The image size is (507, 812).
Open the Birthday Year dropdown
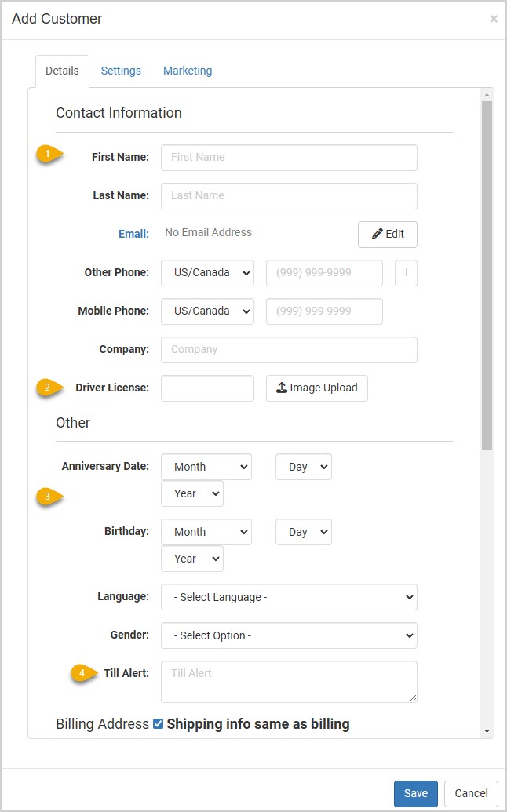pyautogui.click(x=192, y=559)
